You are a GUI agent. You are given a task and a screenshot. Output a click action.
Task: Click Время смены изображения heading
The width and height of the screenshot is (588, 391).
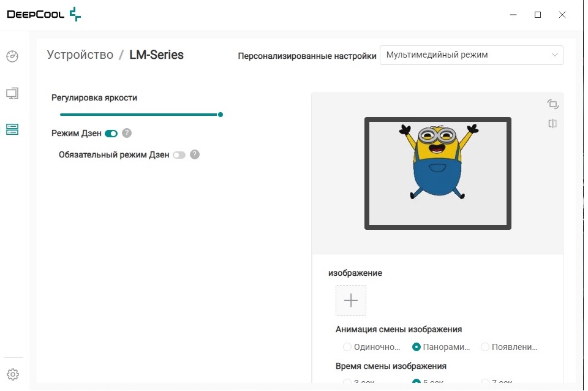point(391,366)
